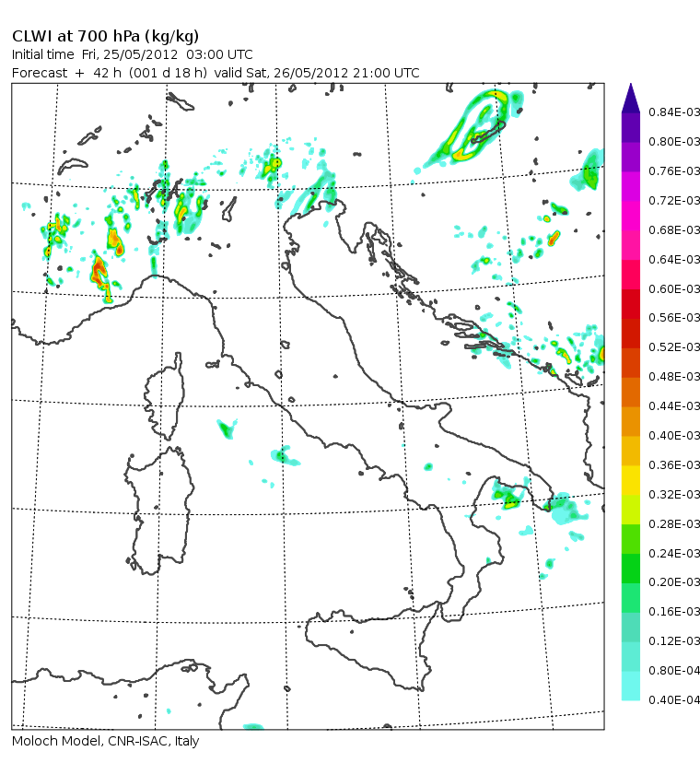Click the 0.28E-03 legend label
The image size is (700, 763).
[x=674, y=524]
